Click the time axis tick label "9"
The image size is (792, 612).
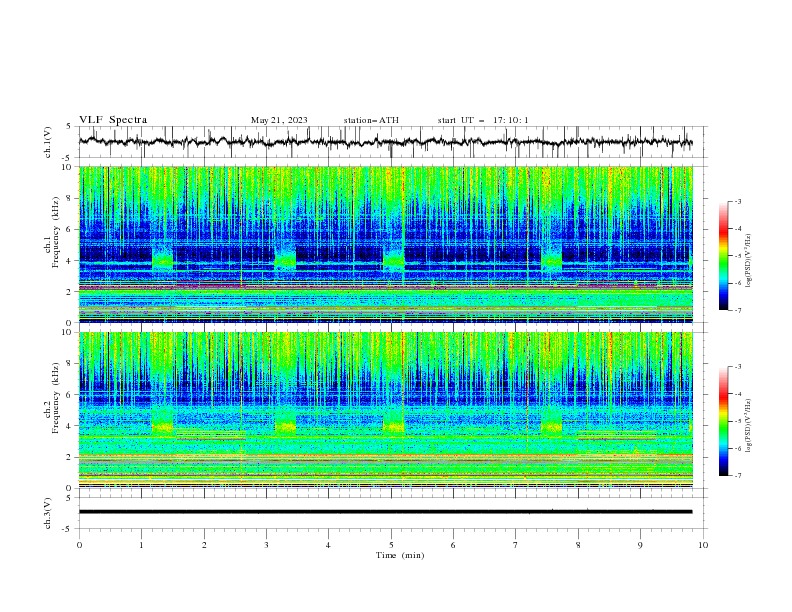640,545
